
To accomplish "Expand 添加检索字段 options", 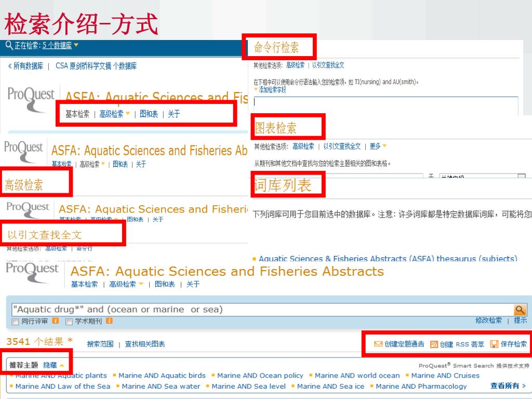I will 270,89.
